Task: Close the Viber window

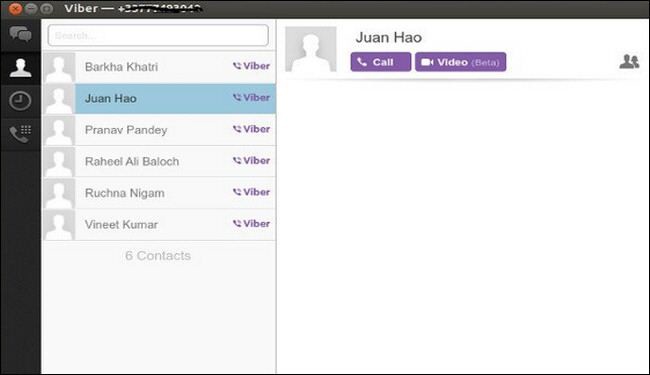Action: (x=15, y=8)
